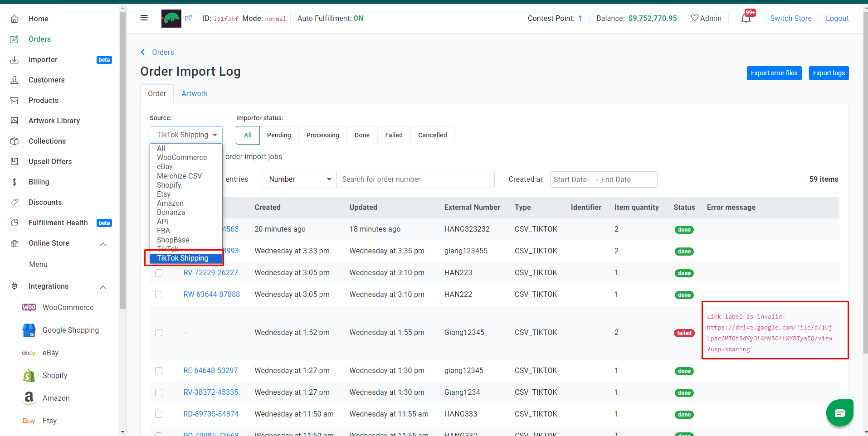Open the Source dropdown showing TikTok Shipping
Viewport: 868px width, 436px height.
point(186,135)
